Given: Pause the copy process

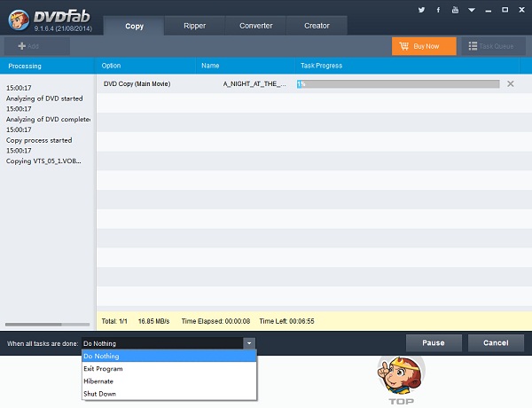Looking at the screenshot, I should pos(434,343).
